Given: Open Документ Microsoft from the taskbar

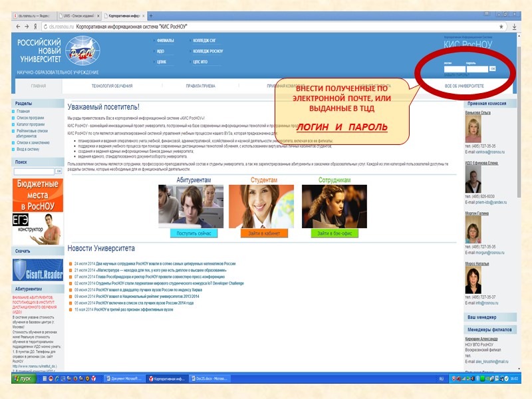Looking at the screenshot, I should click(124, 378).
